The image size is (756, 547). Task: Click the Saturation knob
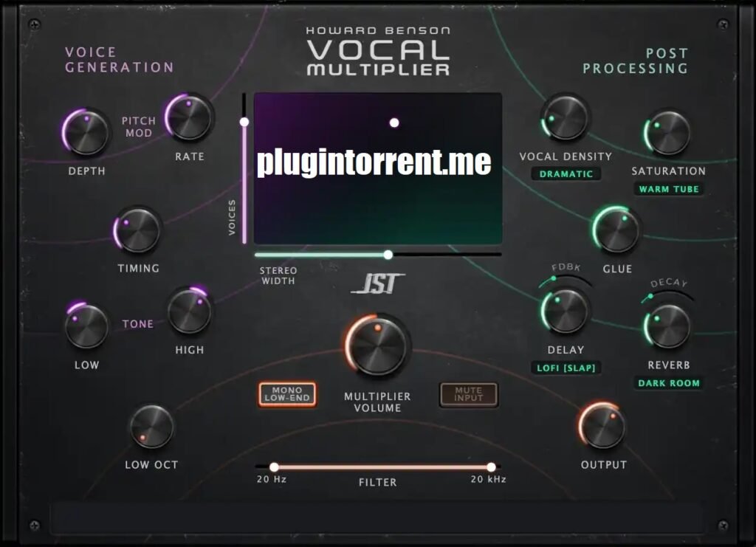coord(667,133)
